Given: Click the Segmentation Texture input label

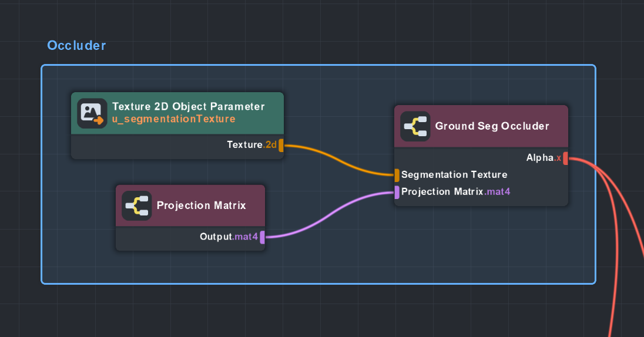Looking at the screenshot, I should click(454, 175).
